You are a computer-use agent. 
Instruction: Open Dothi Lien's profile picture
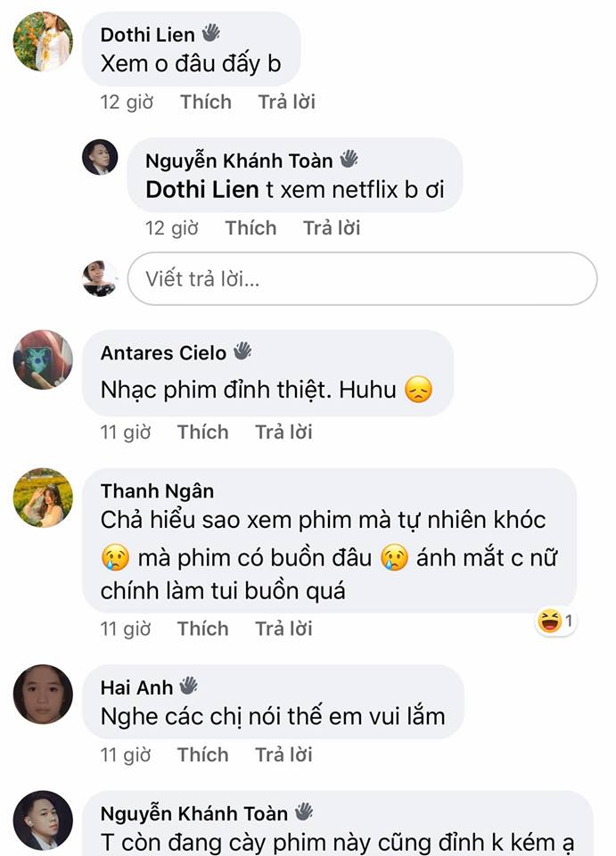pos(43,42)
